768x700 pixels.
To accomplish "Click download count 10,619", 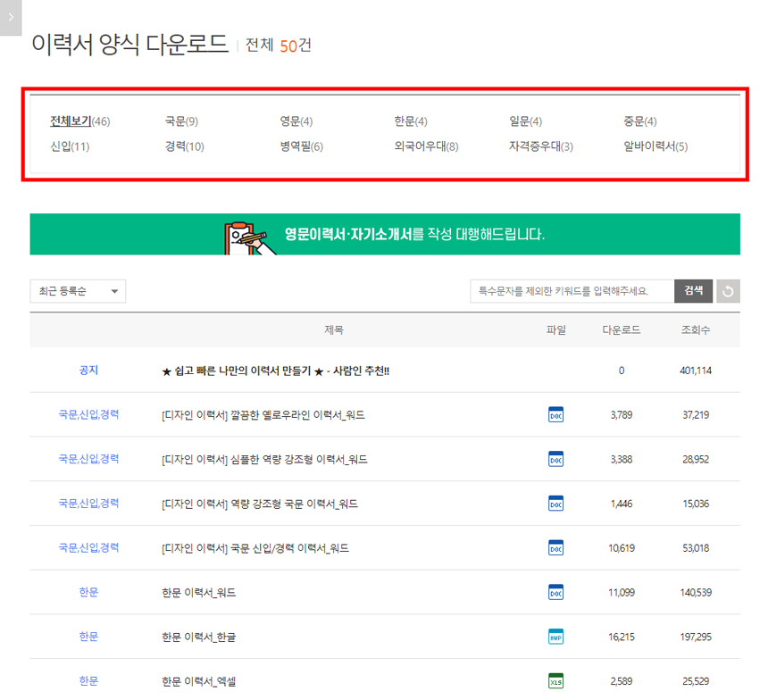I will [x=621, y=548].
